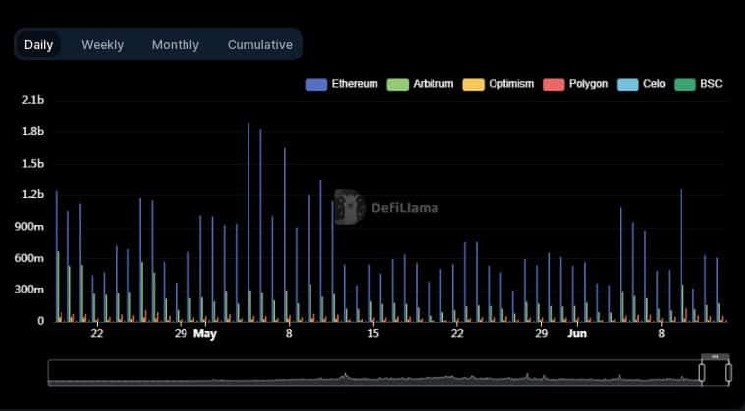Screen dimensions: 745x411
Task: Hide the Arbitrum series via legend
Action: pos(426,84)
